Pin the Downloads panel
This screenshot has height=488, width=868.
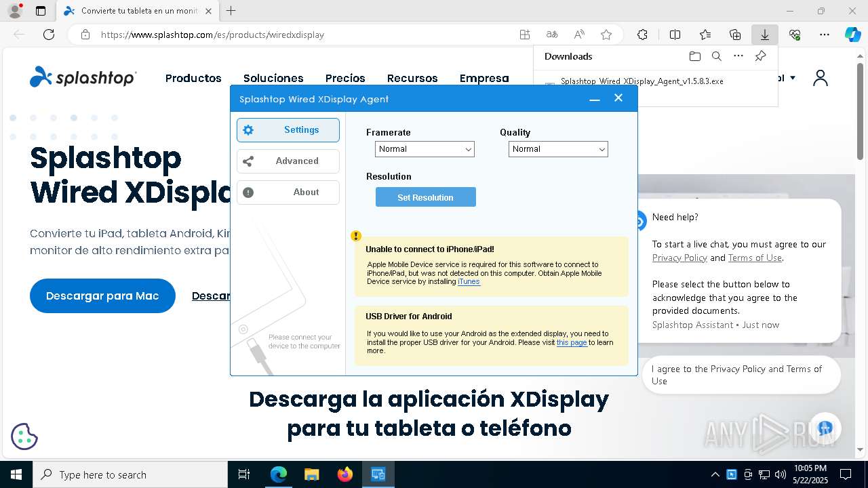click(x=760, y=56)
